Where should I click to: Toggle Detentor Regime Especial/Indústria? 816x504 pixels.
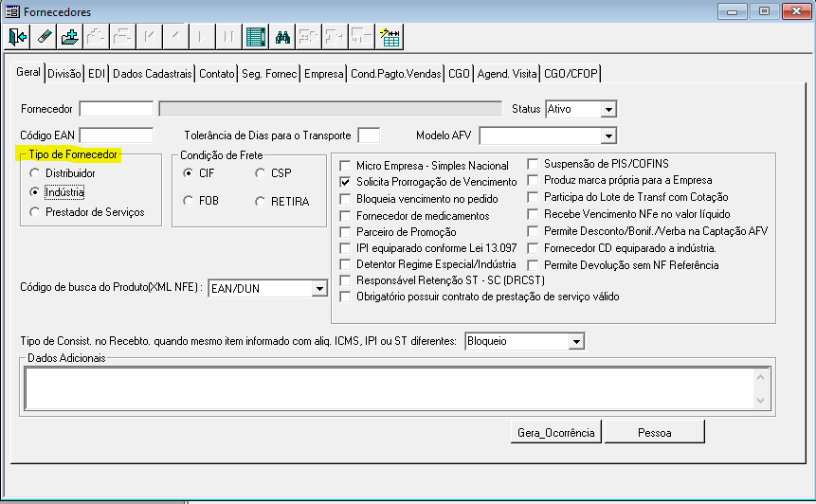pyautogui.click(x=345, y=264)
